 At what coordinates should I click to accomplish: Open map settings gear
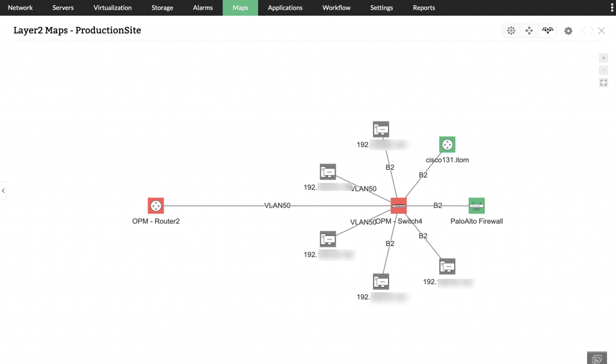click(x=568, y=31)
